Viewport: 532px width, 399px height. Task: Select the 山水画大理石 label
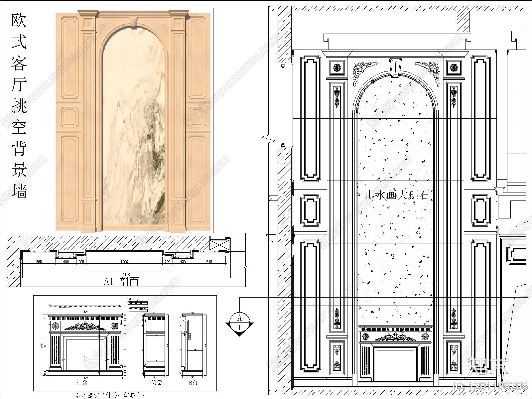click(396, 195)
